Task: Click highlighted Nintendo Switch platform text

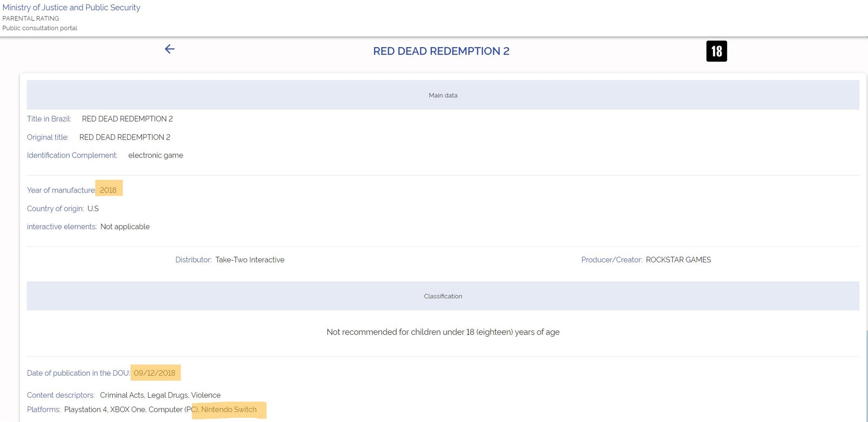Action: pos(229,410)
